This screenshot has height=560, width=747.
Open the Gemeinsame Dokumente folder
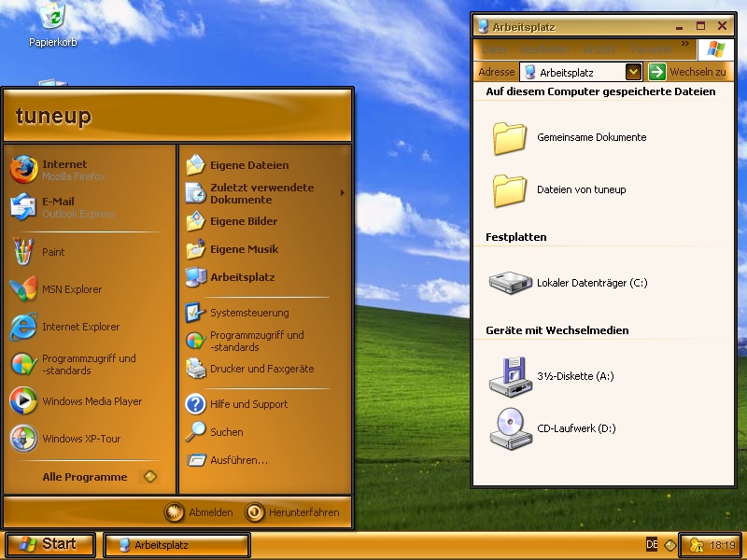570,138
